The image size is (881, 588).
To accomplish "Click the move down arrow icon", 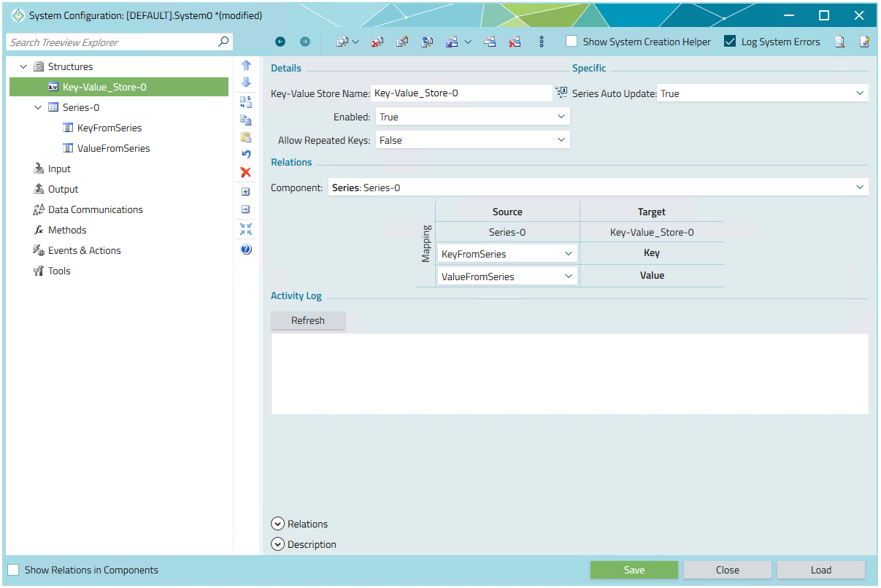I will click(246, 82).
